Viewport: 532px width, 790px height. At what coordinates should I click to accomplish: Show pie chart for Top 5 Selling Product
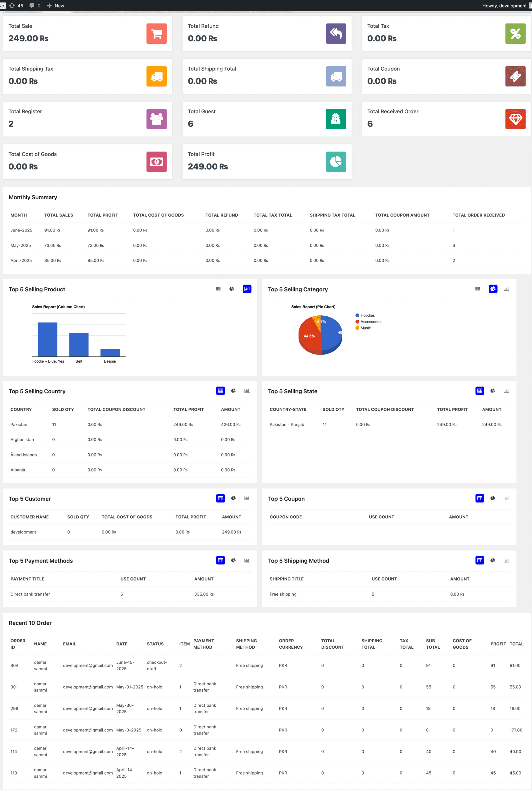click(232, 289)
